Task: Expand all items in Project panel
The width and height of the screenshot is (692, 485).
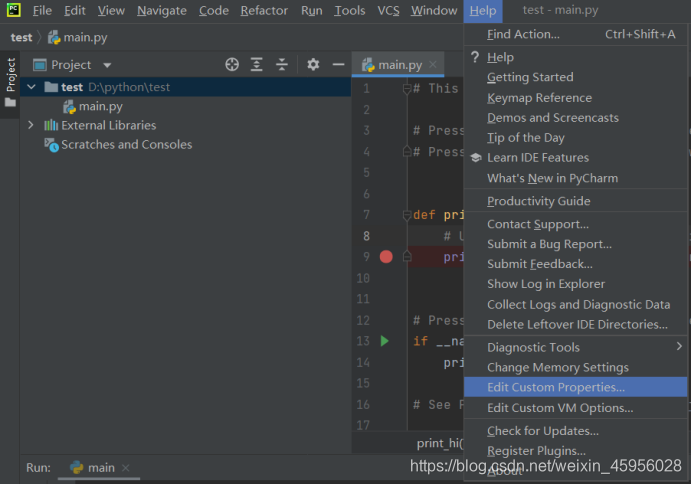Action: click(x=257, y=65)
